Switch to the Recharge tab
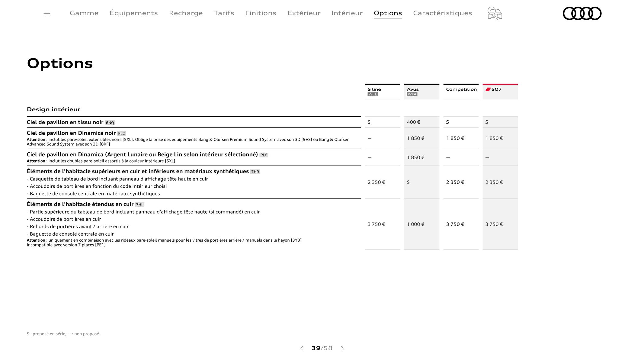This screenshot has width=644, height=362. pyautogui.click(x=186, y=13)
